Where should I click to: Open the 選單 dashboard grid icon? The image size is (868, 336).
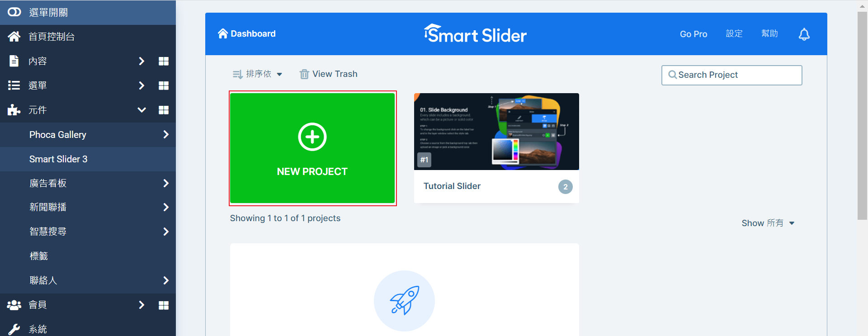point(164,85)
